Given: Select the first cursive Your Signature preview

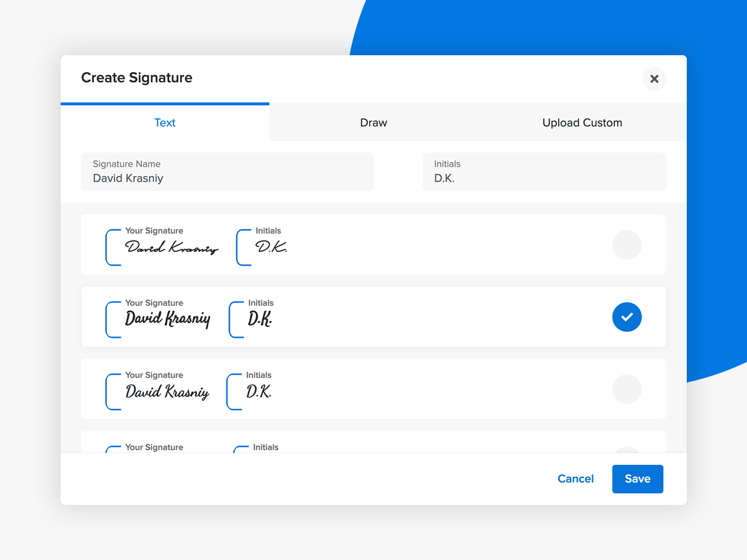Looking at the screenshot, I should click(171, 247).
